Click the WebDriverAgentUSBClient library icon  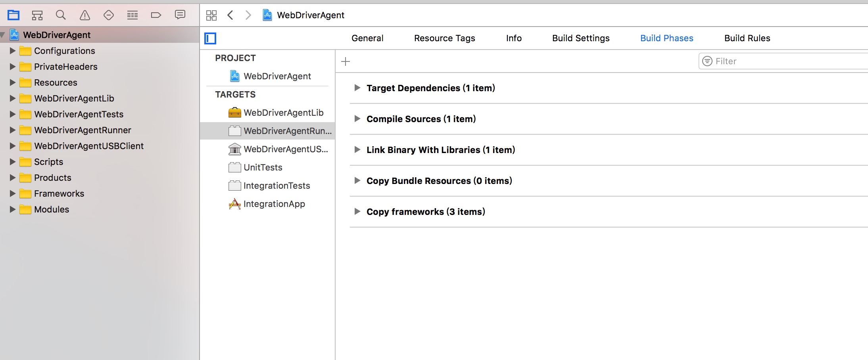pos(234,149)
